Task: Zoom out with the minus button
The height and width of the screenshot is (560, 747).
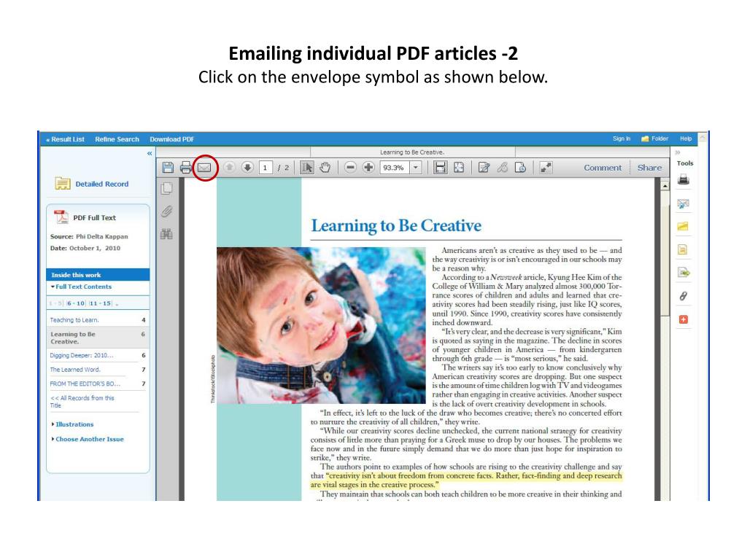Action: (350, 168)
